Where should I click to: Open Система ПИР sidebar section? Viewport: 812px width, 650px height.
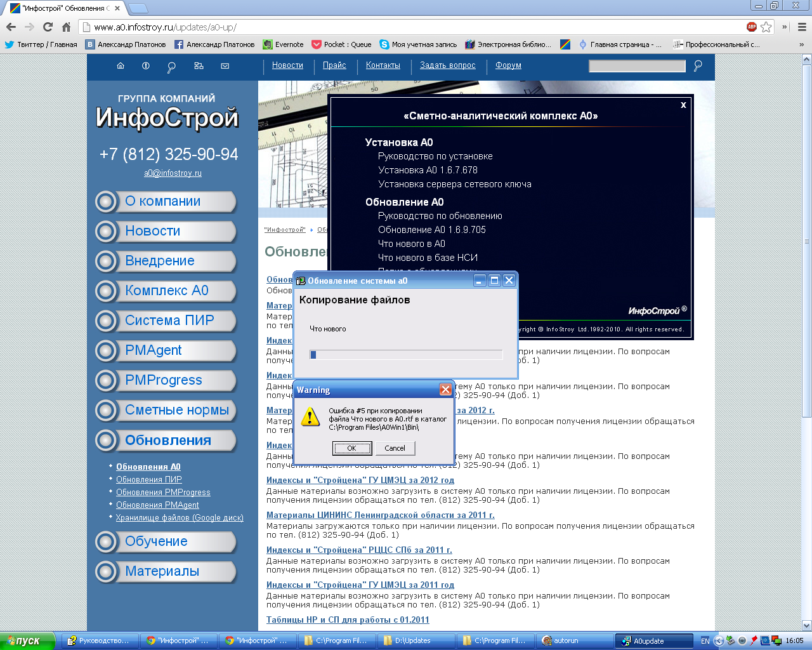pyautogui.click(x=166, y=321)
